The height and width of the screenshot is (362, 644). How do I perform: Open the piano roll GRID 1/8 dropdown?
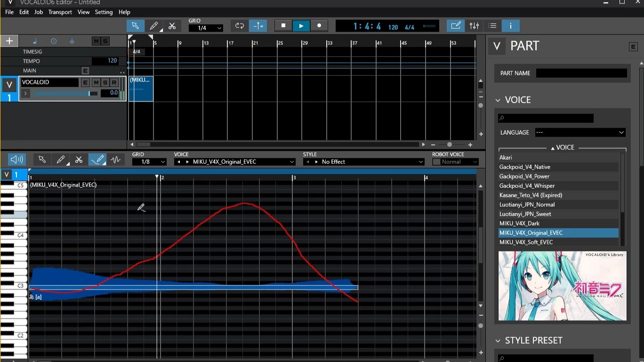[149, 162]
